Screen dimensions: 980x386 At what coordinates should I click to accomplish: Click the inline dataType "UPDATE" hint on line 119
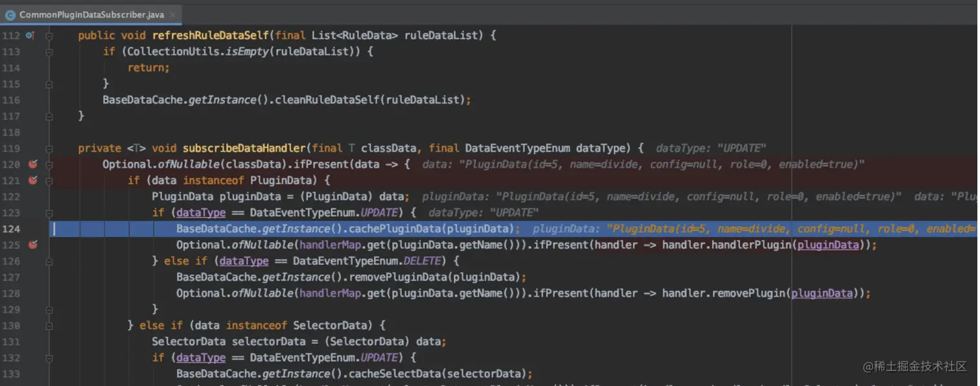coord(710,148)
